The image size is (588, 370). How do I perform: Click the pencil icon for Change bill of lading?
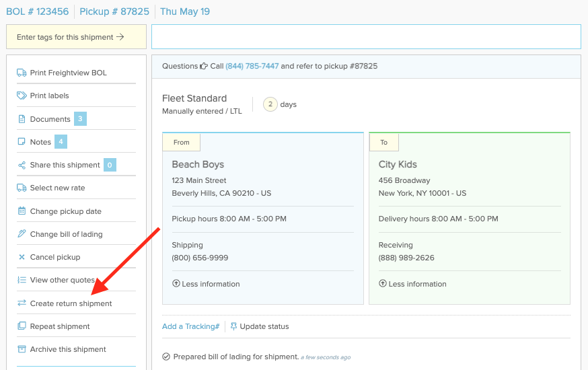pos(22,234)
